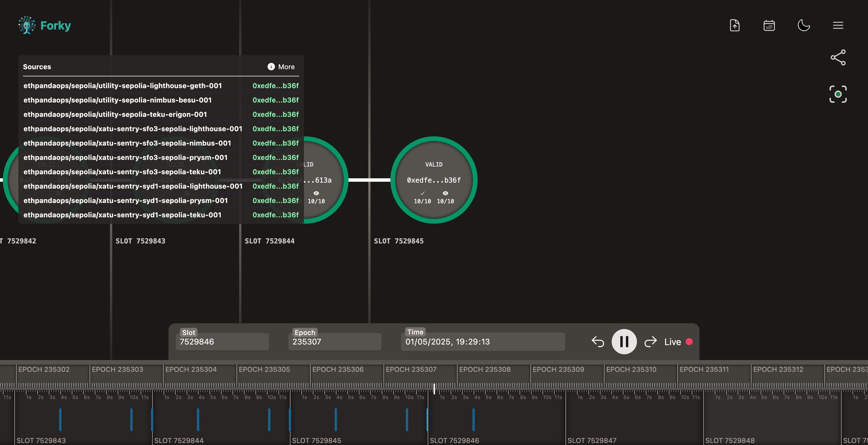Select xatu-sentry-syd1-sepolia-lighthouse-001 source
The image size is (868, 445).
161,186
